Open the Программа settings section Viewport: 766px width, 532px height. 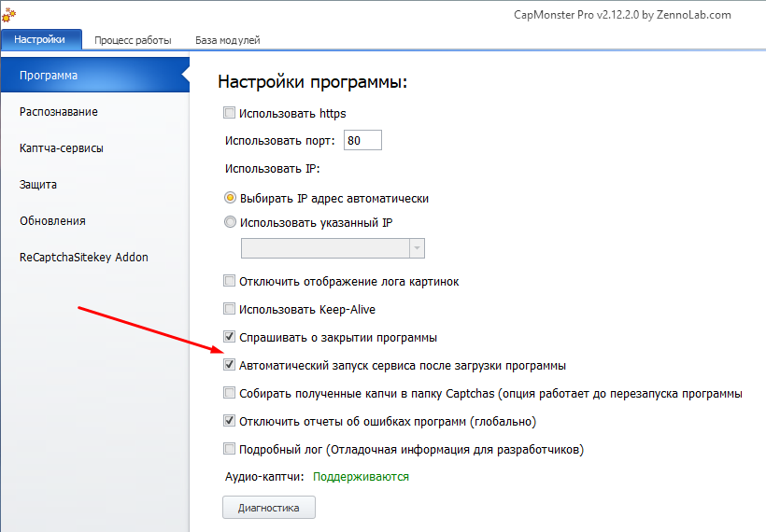(49, 76)
